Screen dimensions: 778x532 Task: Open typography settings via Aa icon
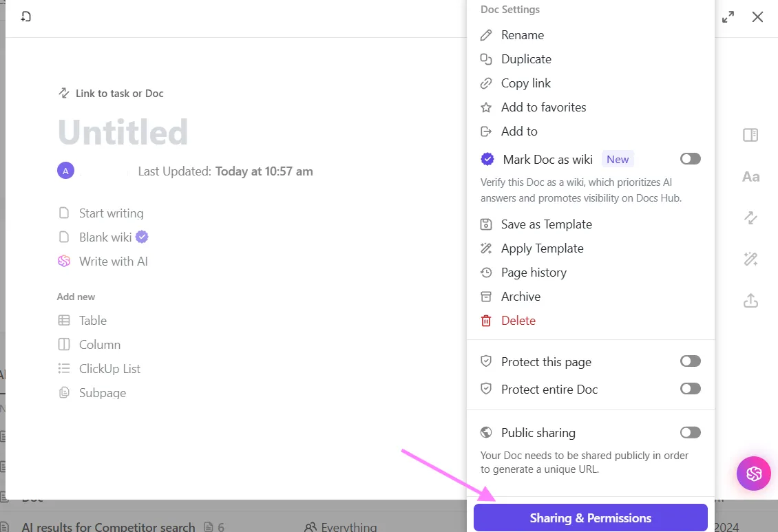click(750, 177)
